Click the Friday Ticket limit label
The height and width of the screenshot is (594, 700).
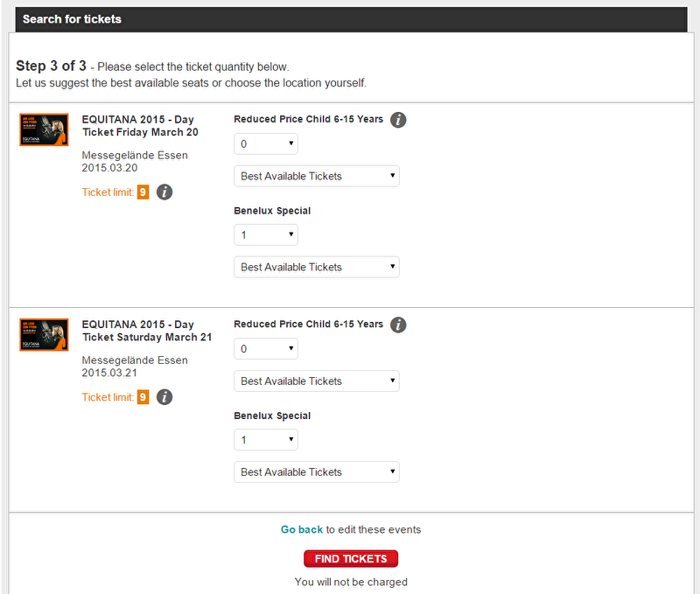point(108,192)
